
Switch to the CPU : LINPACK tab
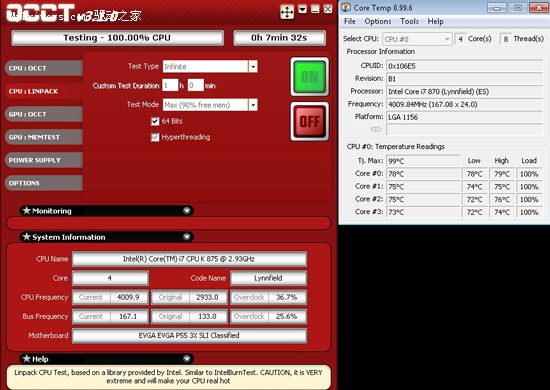[44, 91]
